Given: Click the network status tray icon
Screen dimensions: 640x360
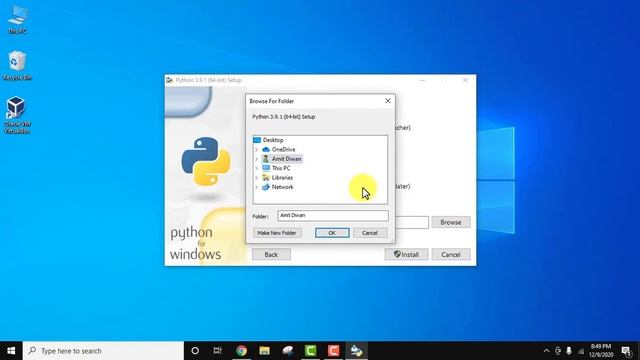Looking at the screenshot, I should 581,351.
